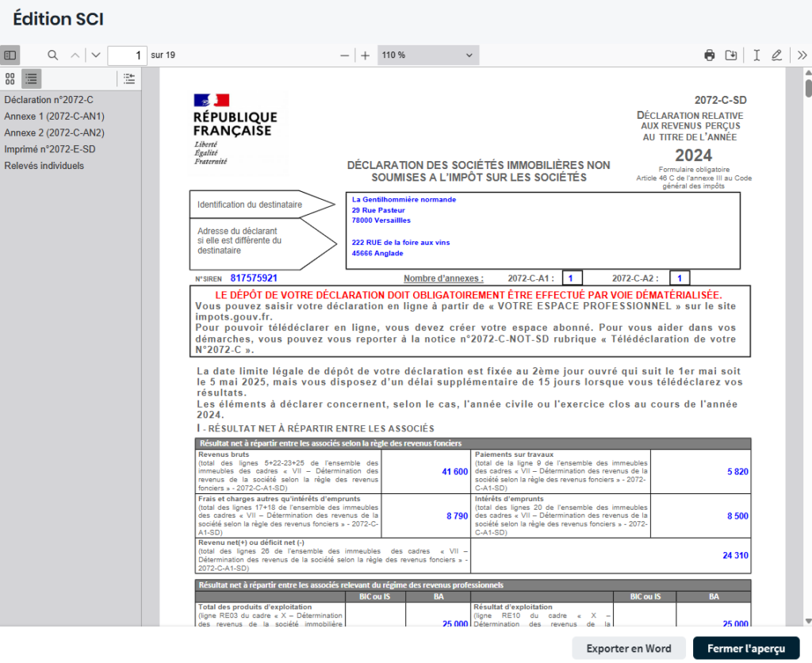812x663 pixels.
Task: Select the text annotation tool
Action: pos(756,56)
